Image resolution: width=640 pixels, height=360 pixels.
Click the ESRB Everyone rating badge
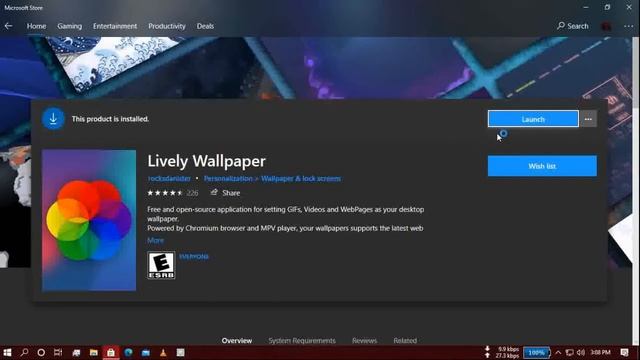161,265
